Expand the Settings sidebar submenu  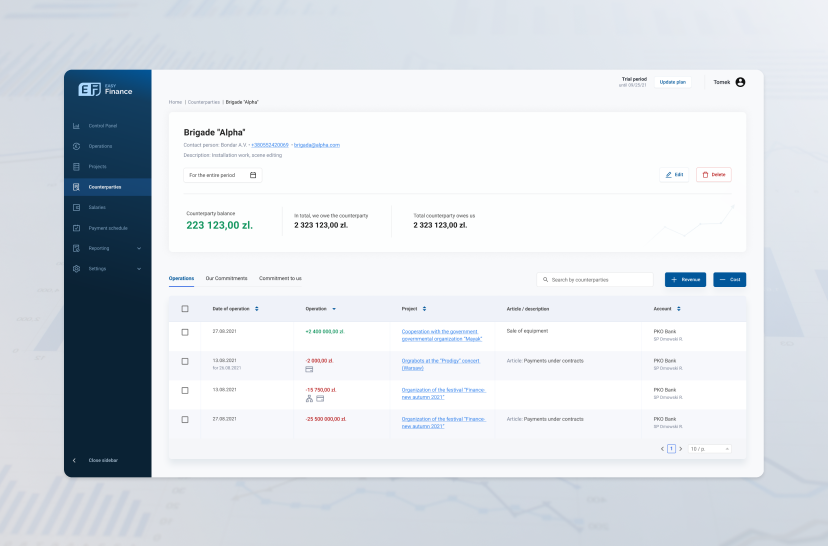point(139,269)
